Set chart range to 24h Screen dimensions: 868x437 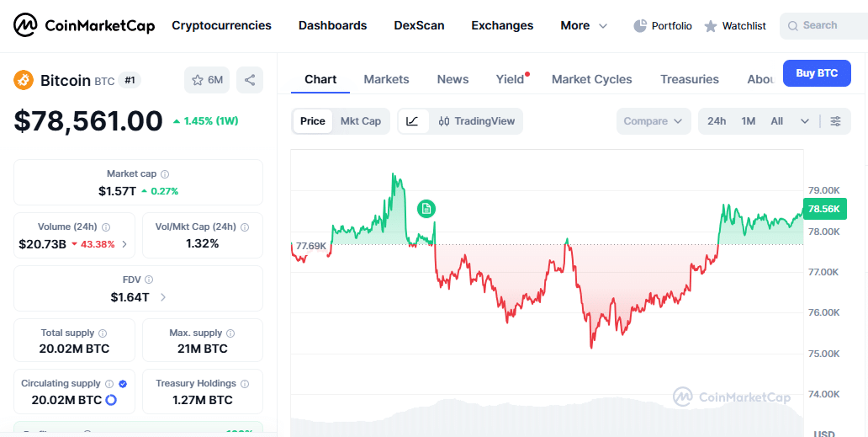[x=717, y=121]
